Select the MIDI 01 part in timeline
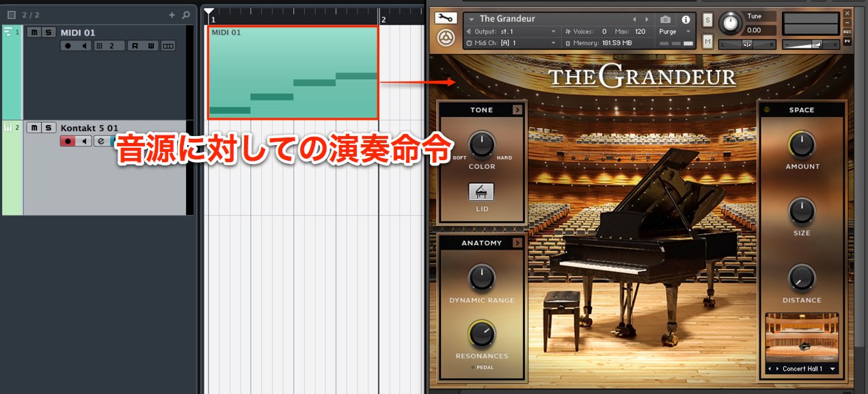 pyautogui.click(x=293, y=73)
